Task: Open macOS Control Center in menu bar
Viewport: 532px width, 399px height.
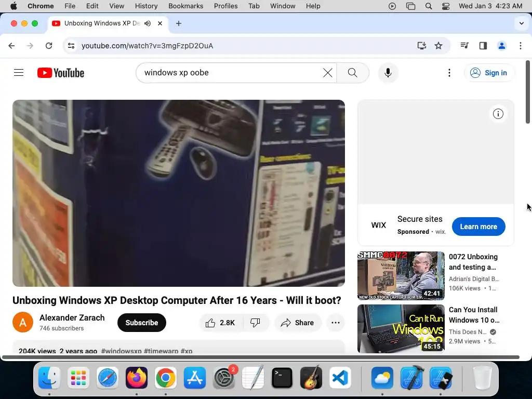Action: (x=445, y=6)
